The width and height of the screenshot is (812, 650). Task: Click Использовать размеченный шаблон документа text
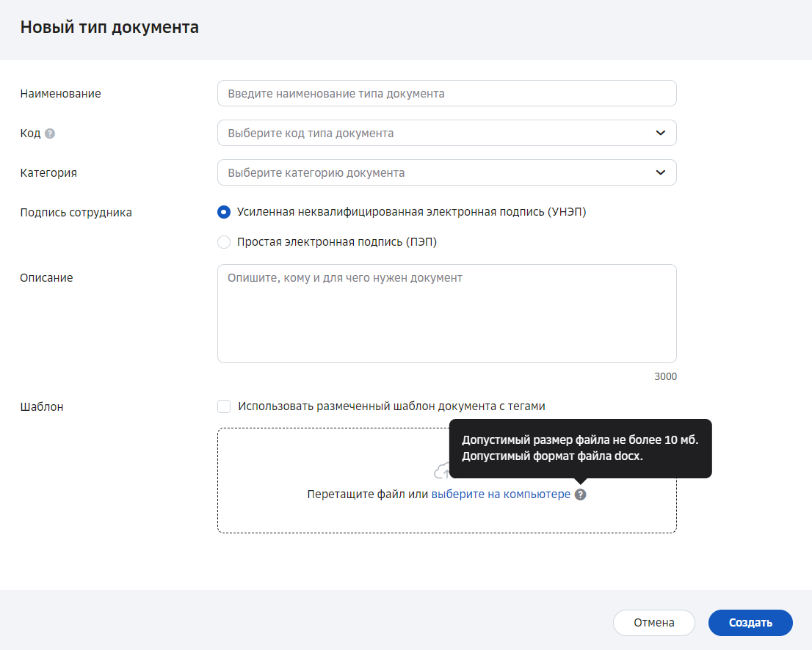[391, 406]
